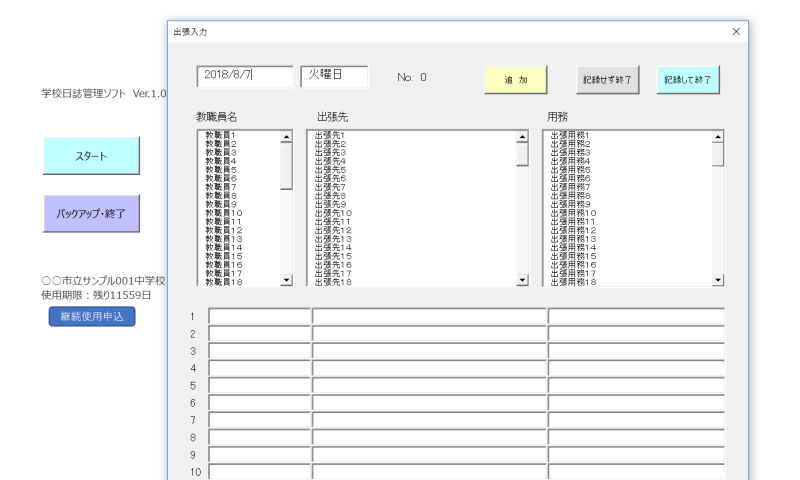Click the 記録せず終了 button
800x480 pixels.
coord(608,79)
